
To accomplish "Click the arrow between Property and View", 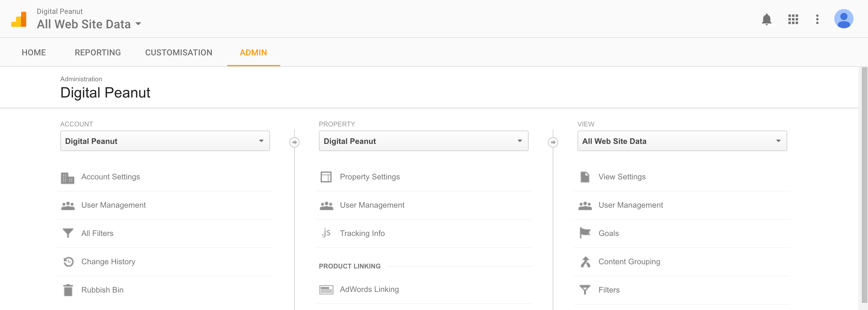I will click(x=553, y=142).
